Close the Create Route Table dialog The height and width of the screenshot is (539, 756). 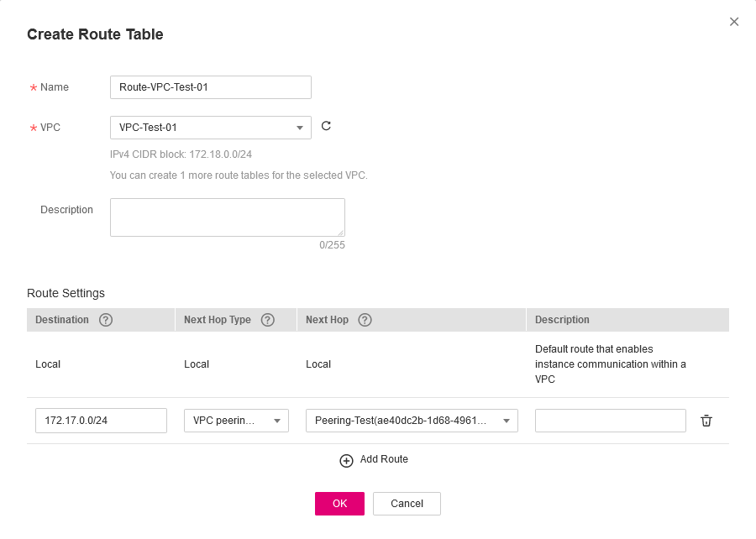pyautogui.click(x=734, y=22)
